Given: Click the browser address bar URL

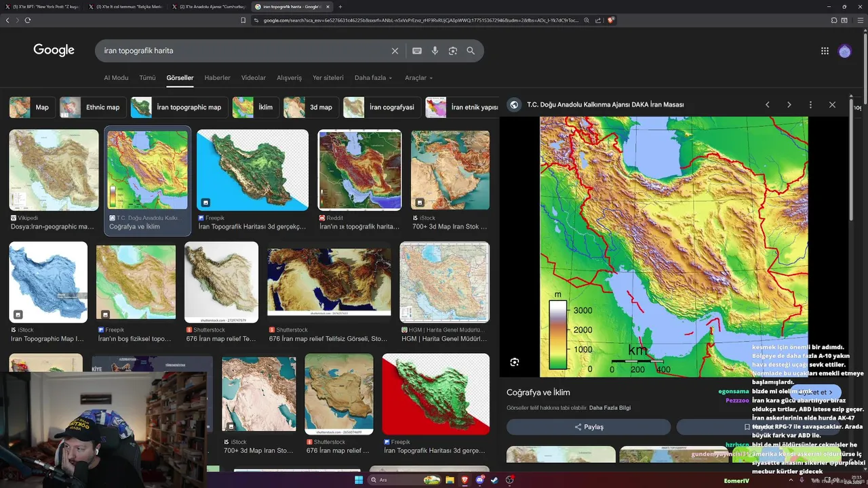Looking at the screenshot, I should pos(420,20).
